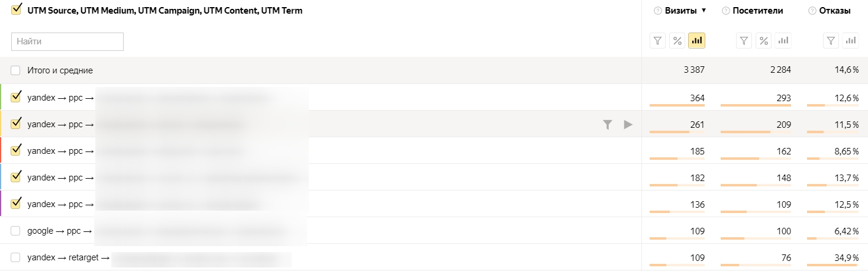Open the Визиты sort dropdown arrow
This screenshot has height=271, width=868.
coord(704,11)
